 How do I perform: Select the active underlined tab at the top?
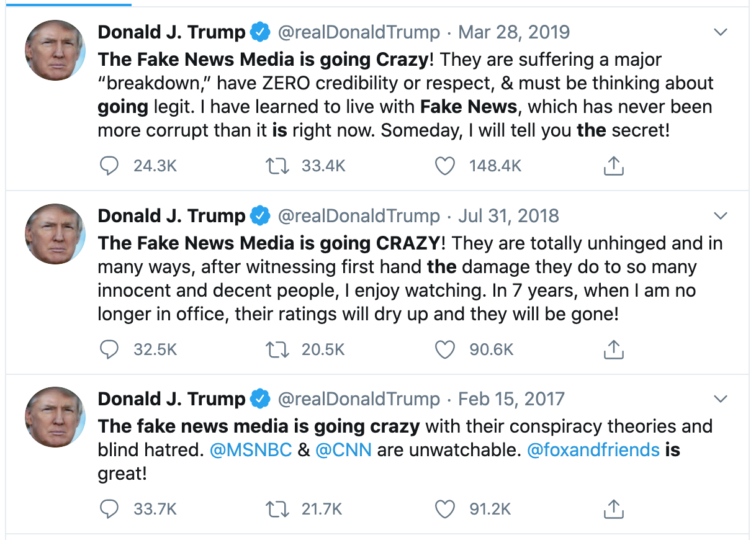point(68,3)
